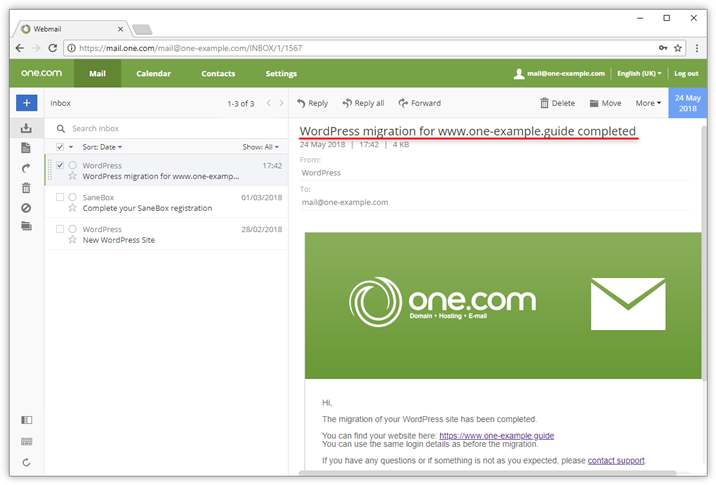Click the Forward button

pos(420,103)
